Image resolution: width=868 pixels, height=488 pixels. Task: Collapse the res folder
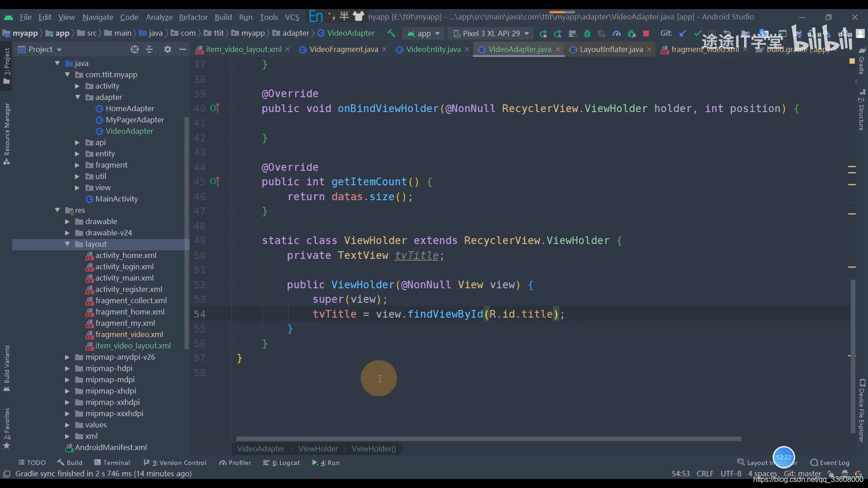57,210
